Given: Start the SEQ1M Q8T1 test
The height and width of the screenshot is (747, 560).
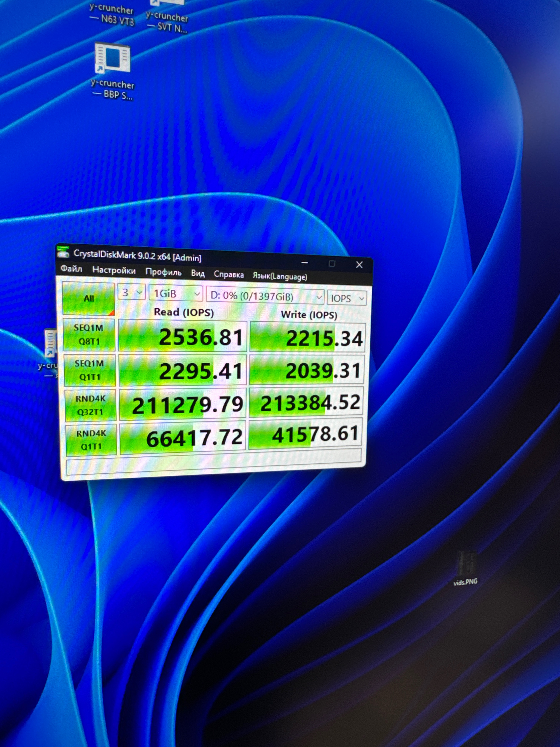Looking at the screenshot, I should tap(89, 335).
